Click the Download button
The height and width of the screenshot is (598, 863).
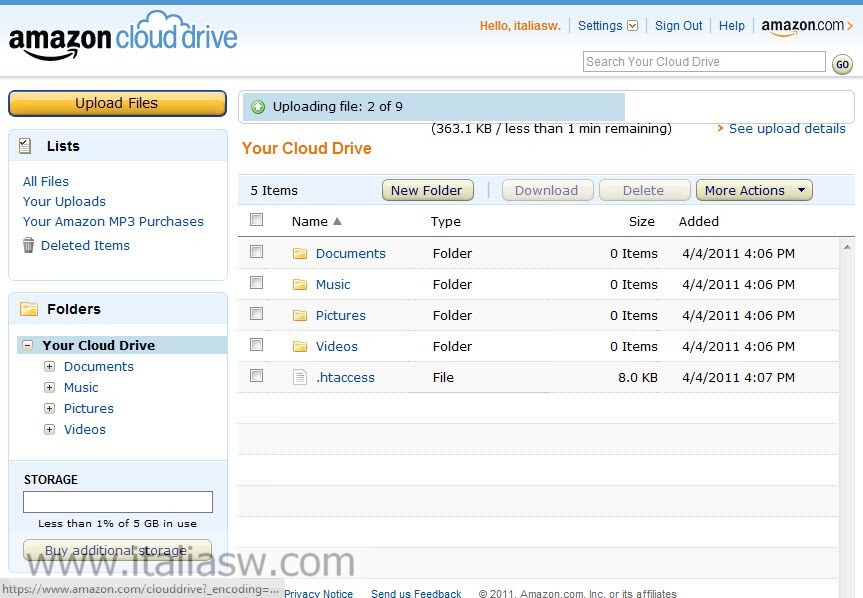point(548,190)
